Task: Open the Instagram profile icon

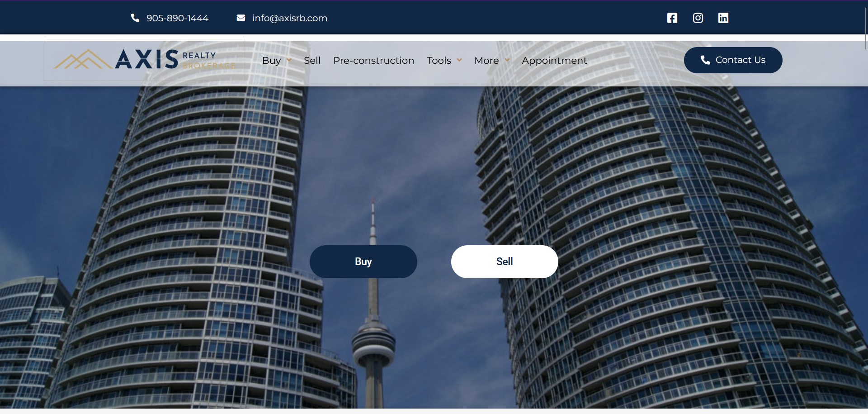Action: coord(698,18)
